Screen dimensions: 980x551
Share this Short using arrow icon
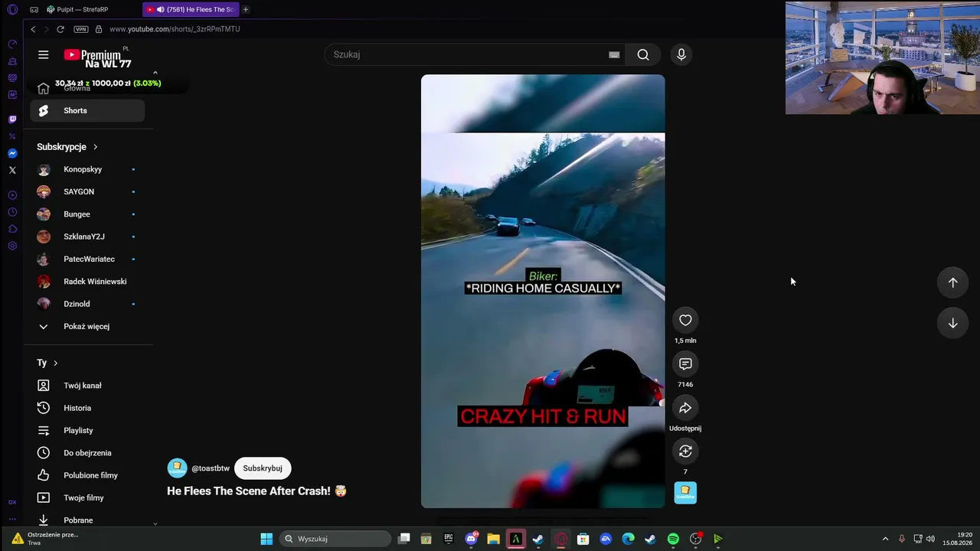[x=685, y=408]
